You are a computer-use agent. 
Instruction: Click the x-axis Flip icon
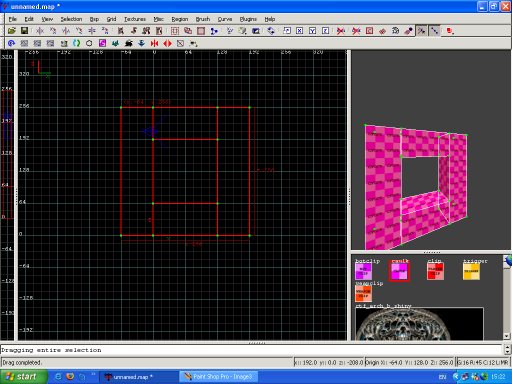[x=40, y=31]
